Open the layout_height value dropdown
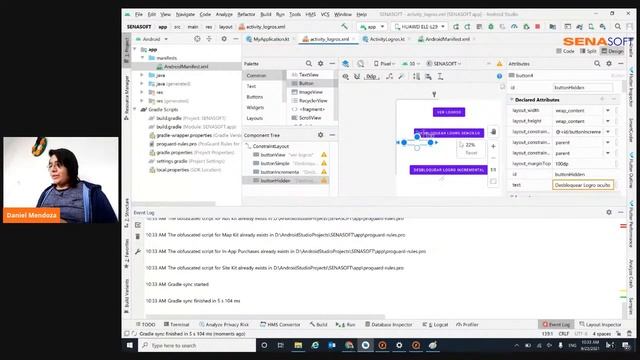640x360 pixels. point(607,121)
